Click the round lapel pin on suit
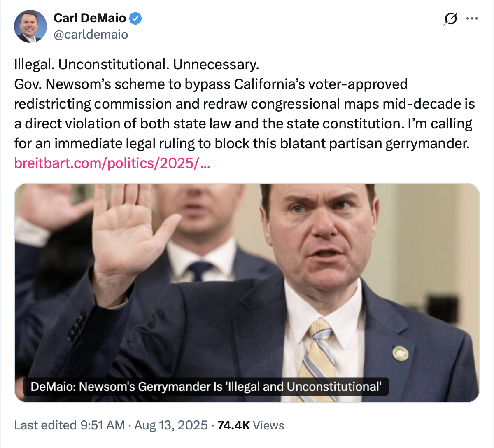This screenshot has width=494, height=448. 400,353
